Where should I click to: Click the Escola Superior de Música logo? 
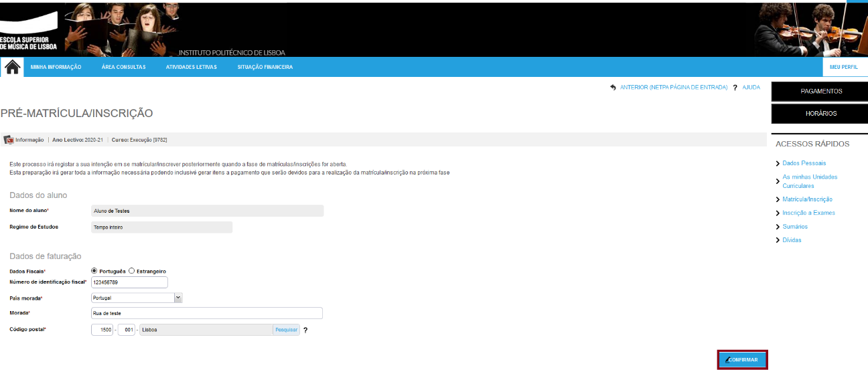coord(29,30)
